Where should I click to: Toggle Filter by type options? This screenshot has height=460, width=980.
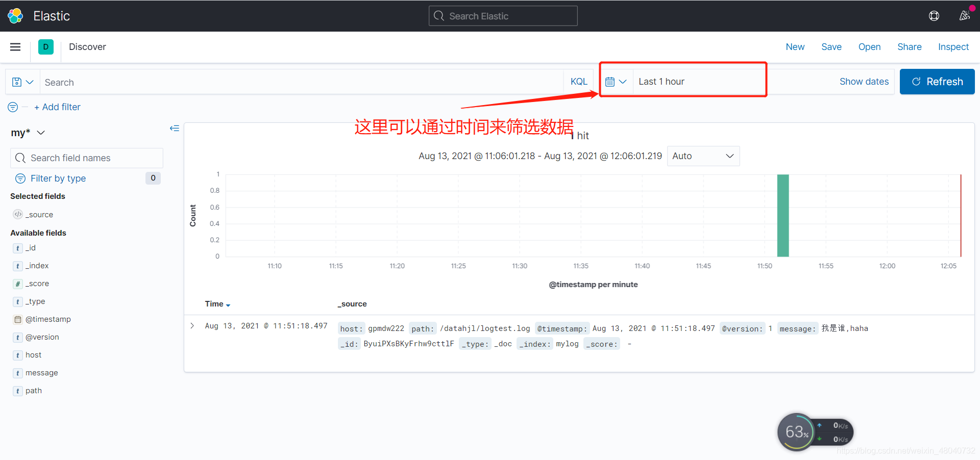[x=58, y=178]
